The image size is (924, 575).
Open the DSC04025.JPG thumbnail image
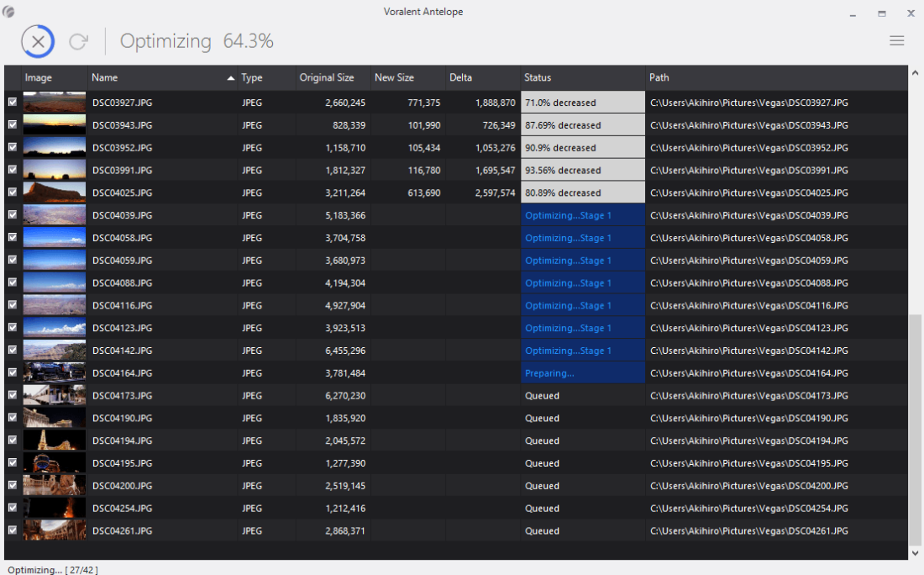click(55, 193)
